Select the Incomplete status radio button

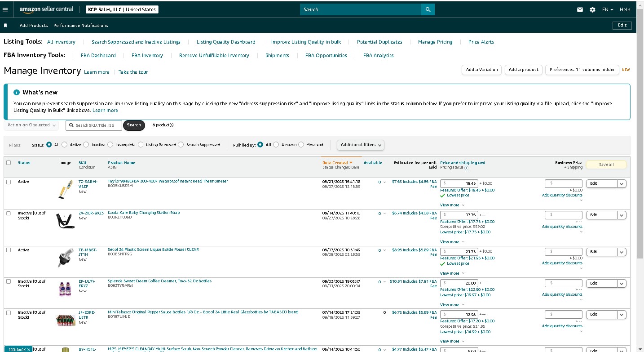pyautogui.click(x=110, y=145)
